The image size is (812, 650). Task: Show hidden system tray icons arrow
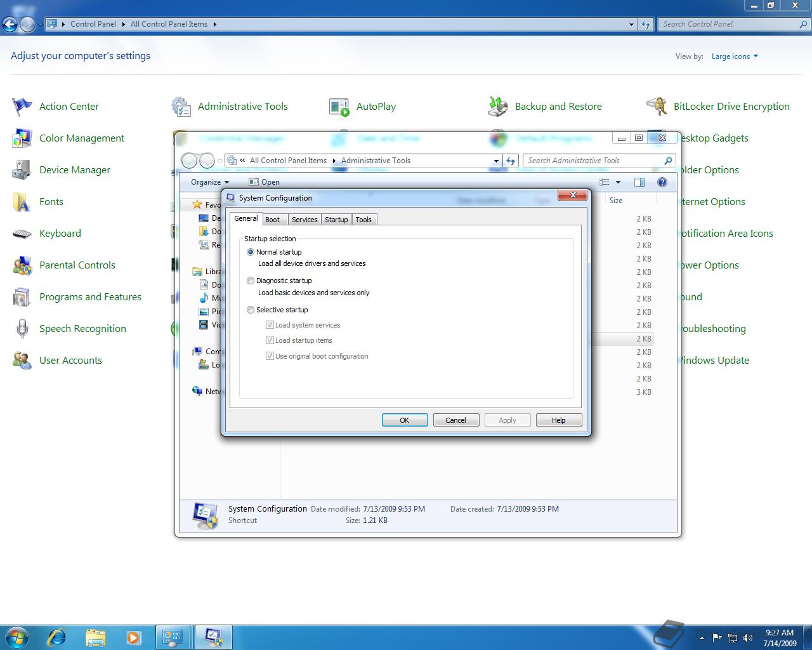[x=702, y=638]
